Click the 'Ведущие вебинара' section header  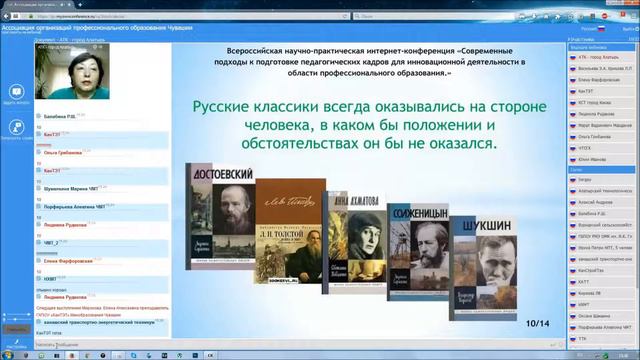[x=601, y=47]
